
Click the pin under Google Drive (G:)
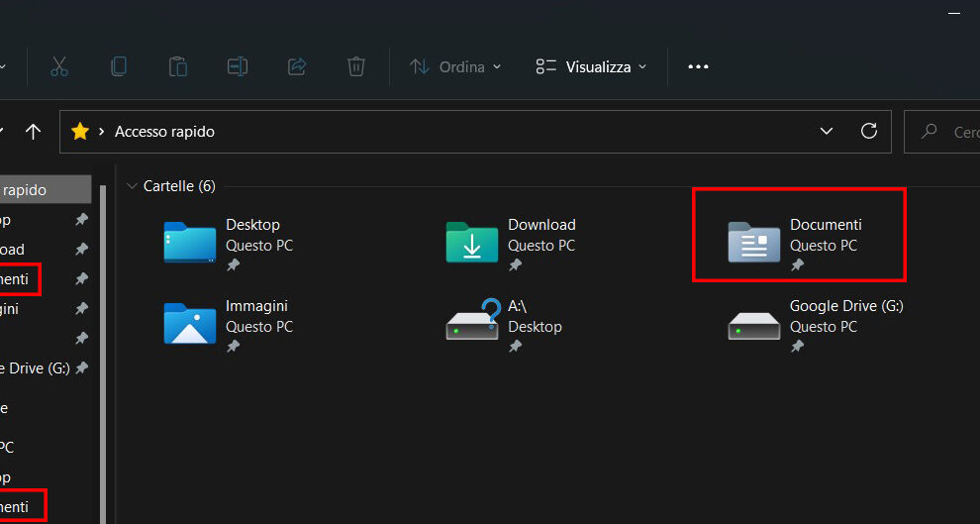[x=797, y=346]
